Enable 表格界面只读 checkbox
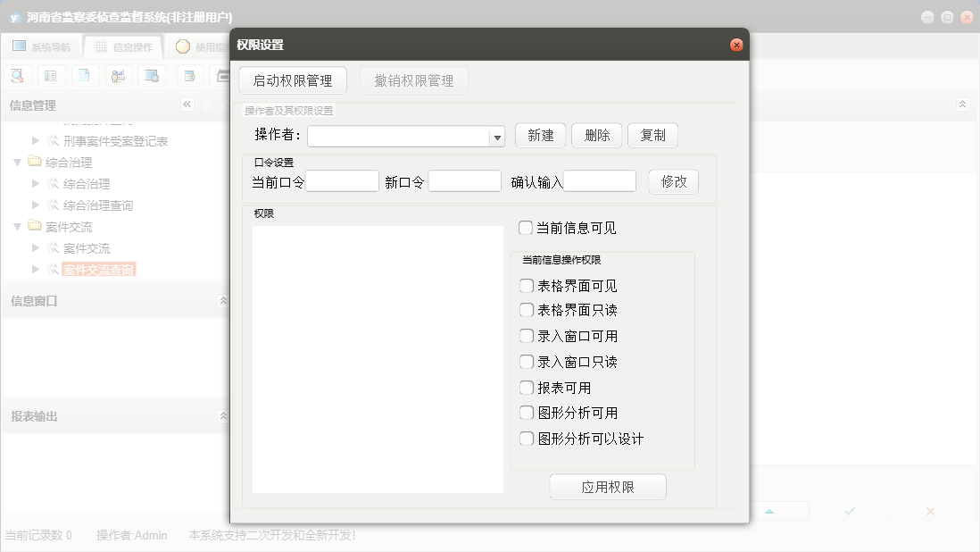This screenshot has width=980, height=552. click(x=527, y=309)
